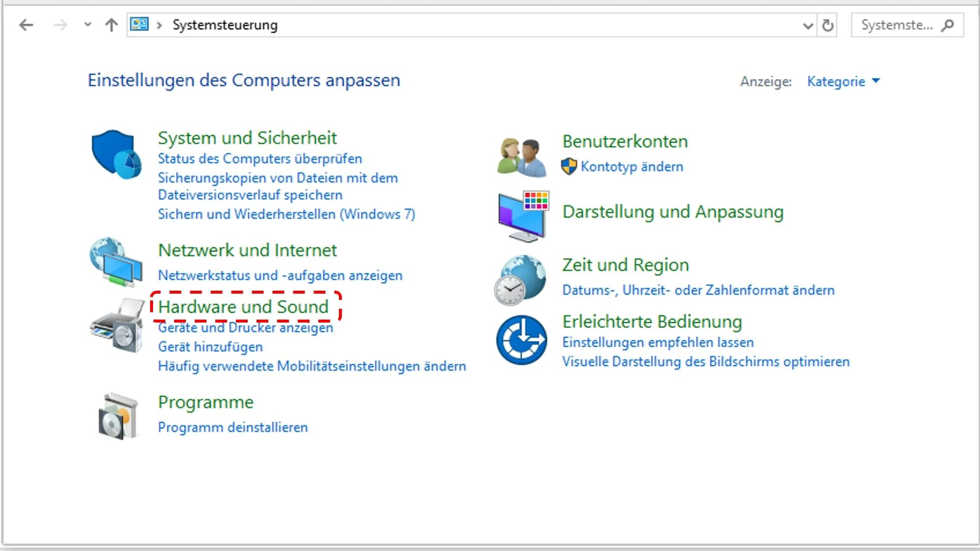Click the Hardware und Sound printer icon
The width and height of the screenshot is (980, 551).
pyautogui.click(x=117, y=325)
